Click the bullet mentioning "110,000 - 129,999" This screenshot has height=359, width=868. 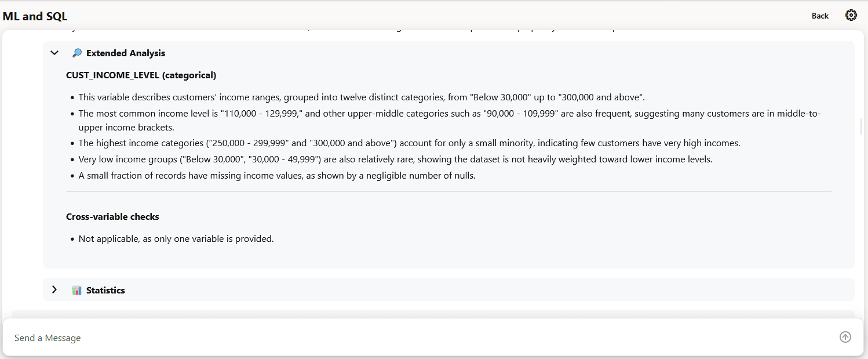450,120
